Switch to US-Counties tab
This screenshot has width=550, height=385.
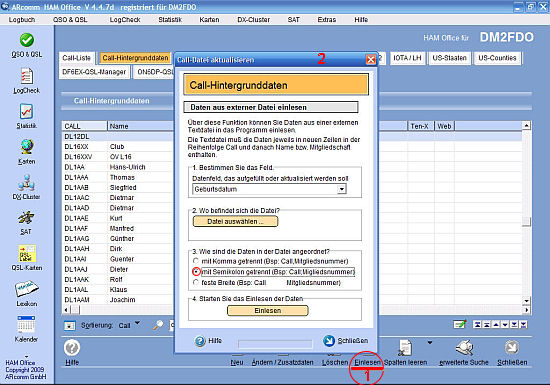tap(497, 58)
